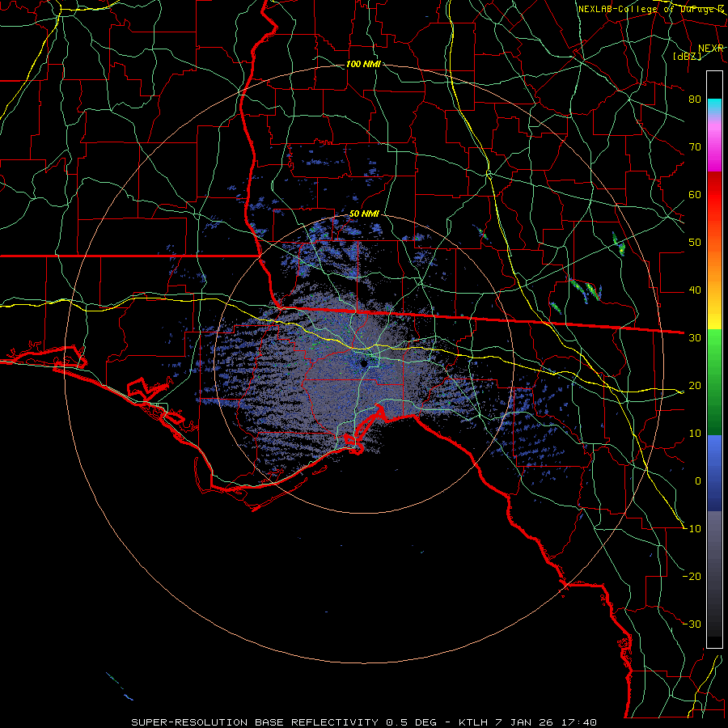Click the '7 JAN 26' date in the caption
This screenshot has width=728, height=728.
coord(523,722)
